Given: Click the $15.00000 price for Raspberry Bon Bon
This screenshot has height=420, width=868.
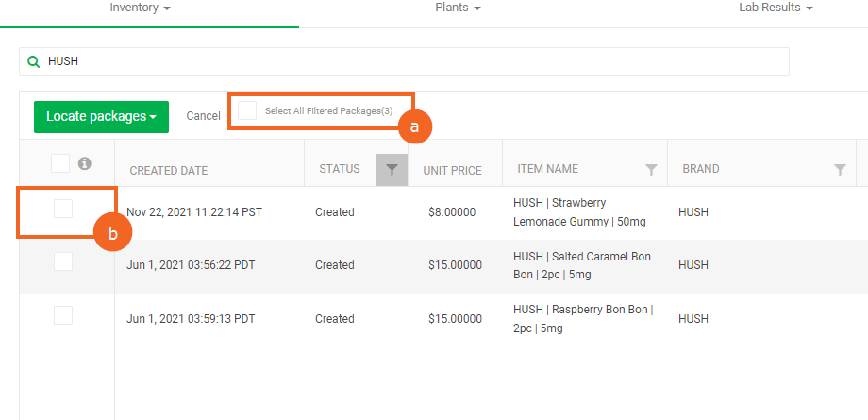Looking at the screenshot, I should click(x=455, y=319).
